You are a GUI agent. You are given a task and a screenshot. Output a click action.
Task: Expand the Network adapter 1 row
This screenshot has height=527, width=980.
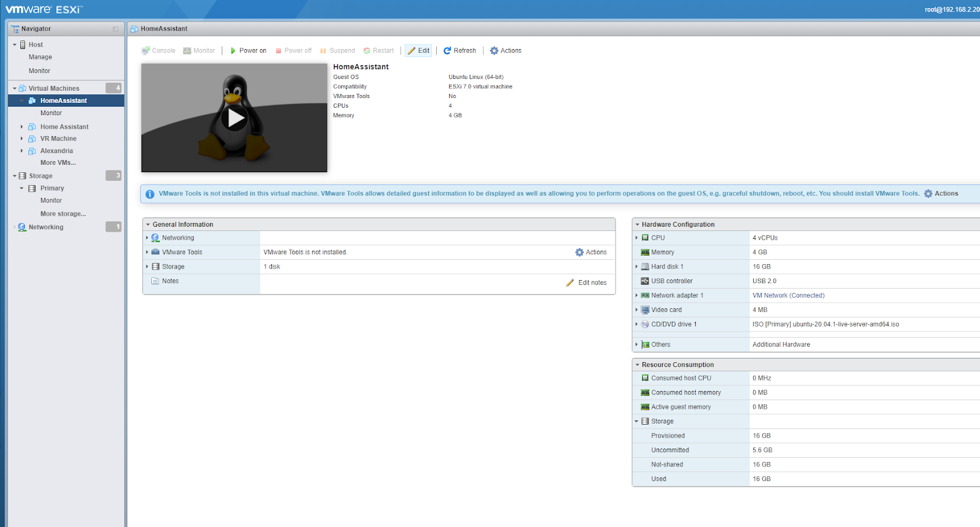[x=636, y=295]
